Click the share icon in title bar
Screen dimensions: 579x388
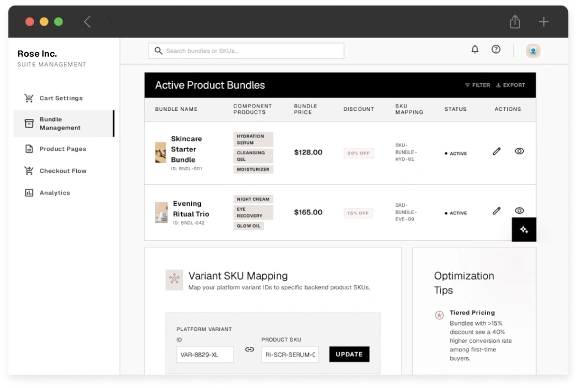click(x=515, y=22)
